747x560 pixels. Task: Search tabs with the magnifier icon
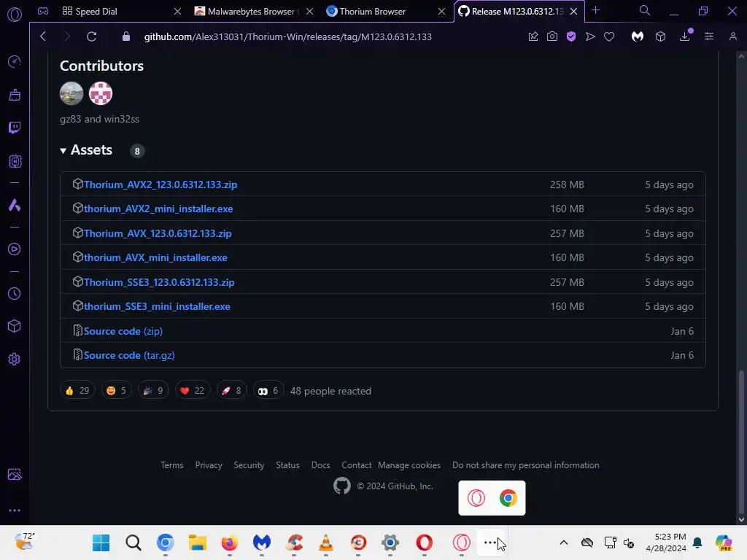point(645,10)
